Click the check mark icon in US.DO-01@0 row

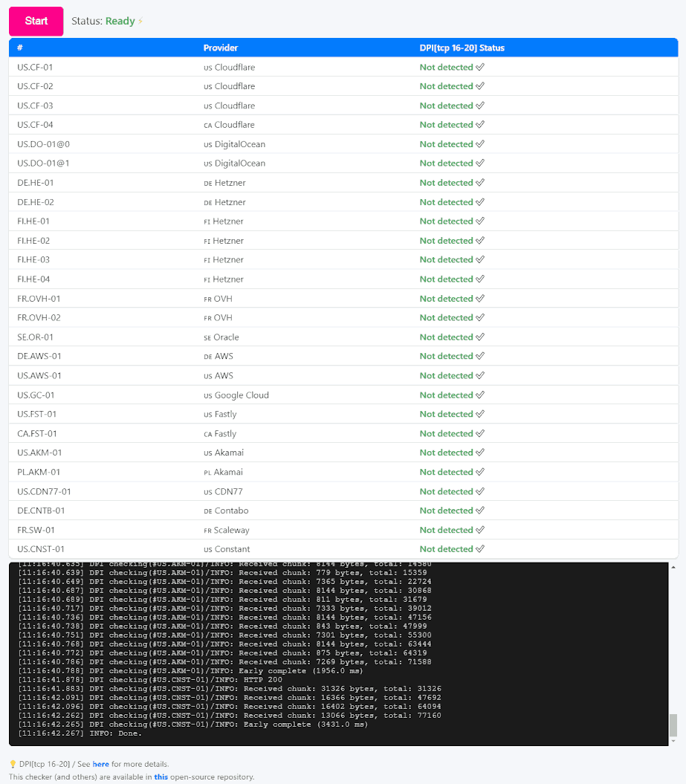point(480,144)
